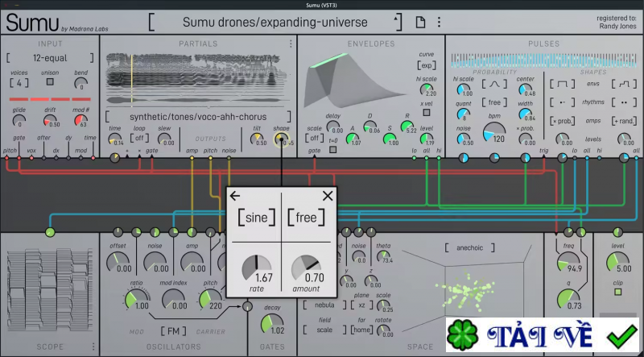
Task: Click the left rhythms pattern selector
Action: click(562, 102)
